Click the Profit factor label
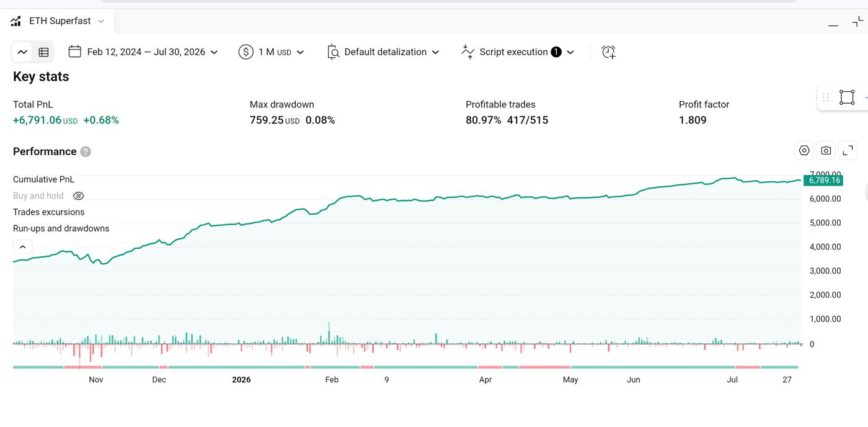868x427 pixels. 704,105
